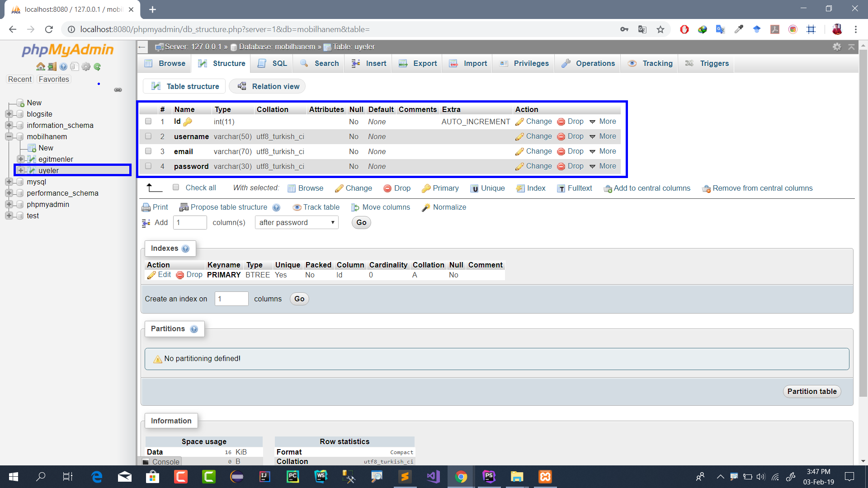Open Recent tables list
The image size is (868, 488).
coord(20,79)
